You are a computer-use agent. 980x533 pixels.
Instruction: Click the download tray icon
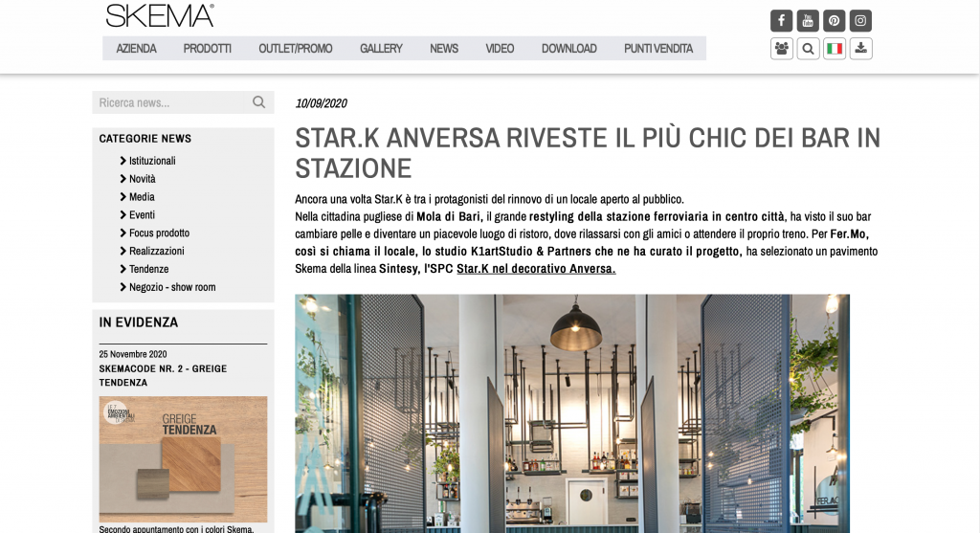[x=861, y=49]
